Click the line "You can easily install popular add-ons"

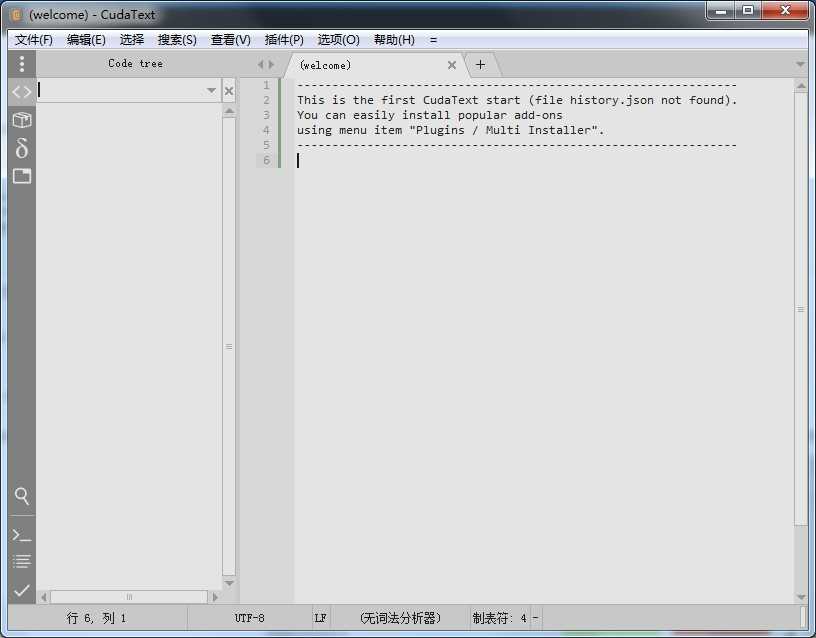coord(430,115)
